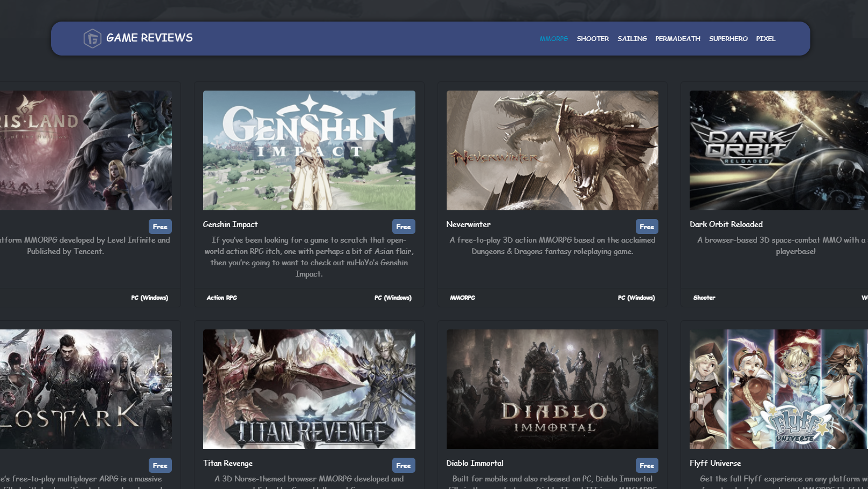Viewport: 868px width, 489px height.
Task: Click the Shooter tag on Dark Orbit Reloaded
Action: click(x=704, y=297)
